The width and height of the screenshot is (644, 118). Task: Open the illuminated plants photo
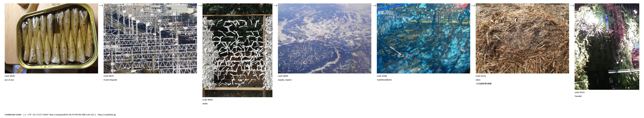tap(607, 47)
